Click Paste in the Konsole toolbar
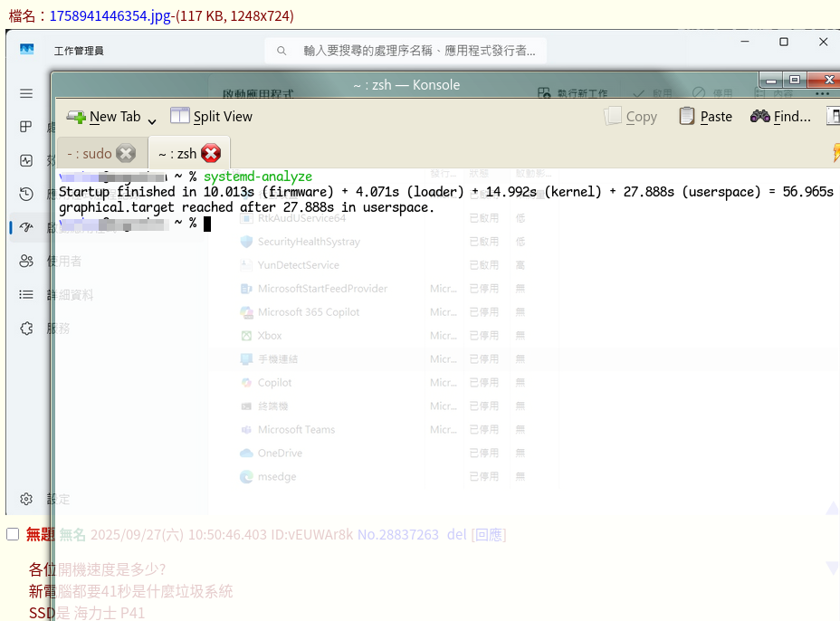The image size is (840, 621). pyautogui.click(x=705, y=116)
